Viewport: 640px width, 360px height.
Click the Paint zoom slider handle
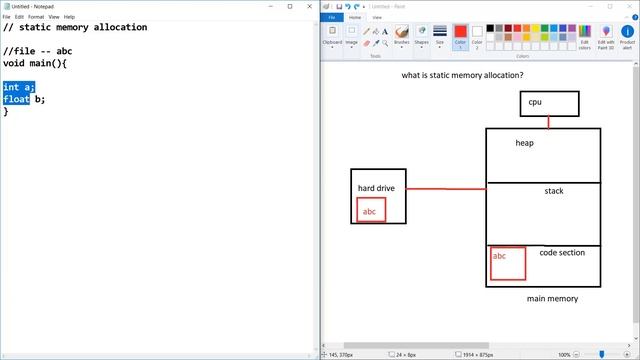coord(602,354)
